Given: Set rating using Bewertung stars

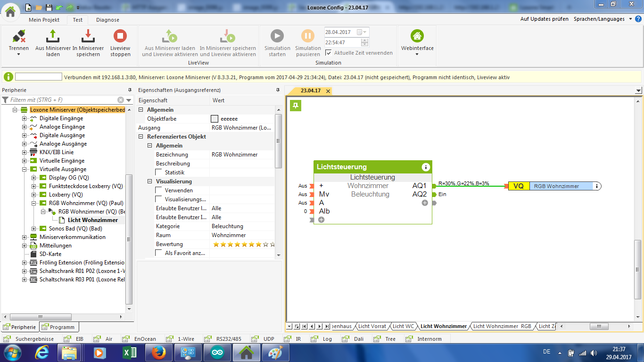Looking at the screenshot, I should pos(243,244).
